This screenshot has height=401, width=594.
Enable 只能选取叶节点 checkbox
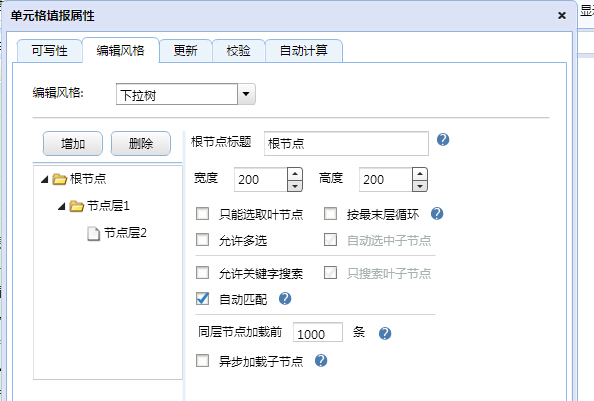click(202, 214)
